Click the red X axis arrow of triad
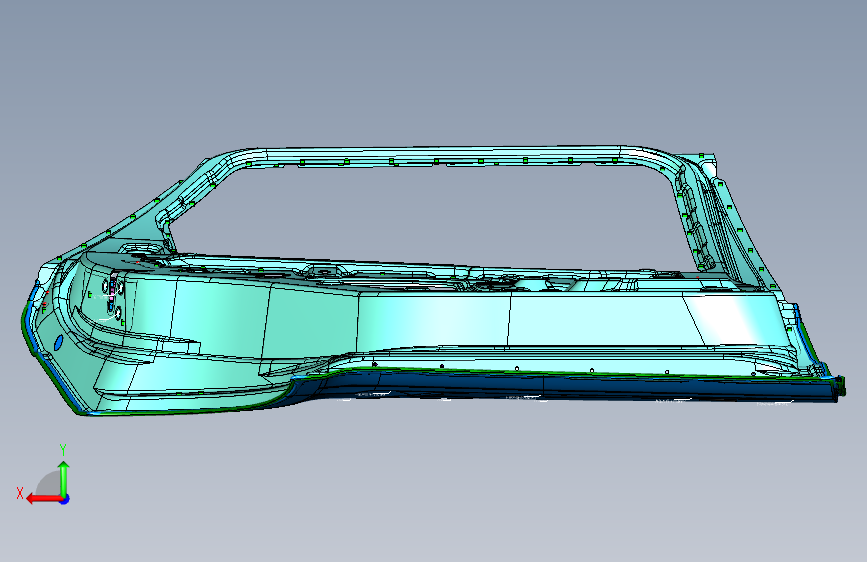Viewport: 867px width, 562px height. 43,499
